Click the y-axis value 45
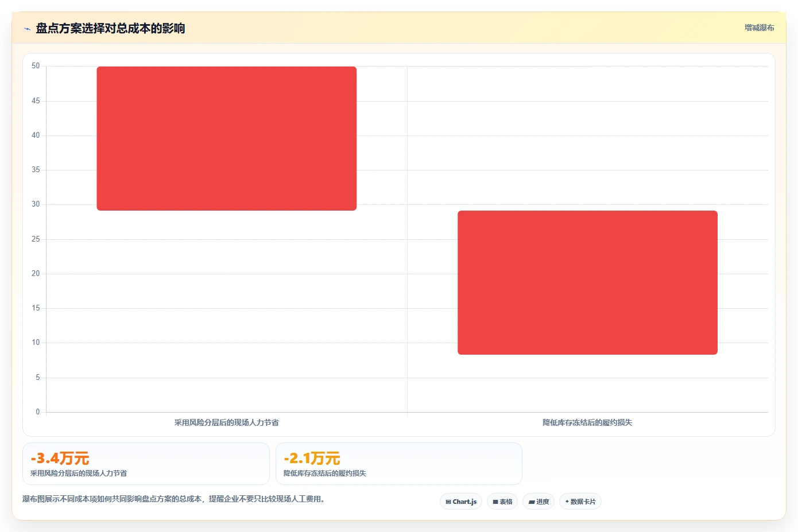798x532 pixels. click(x=36, y=101)
